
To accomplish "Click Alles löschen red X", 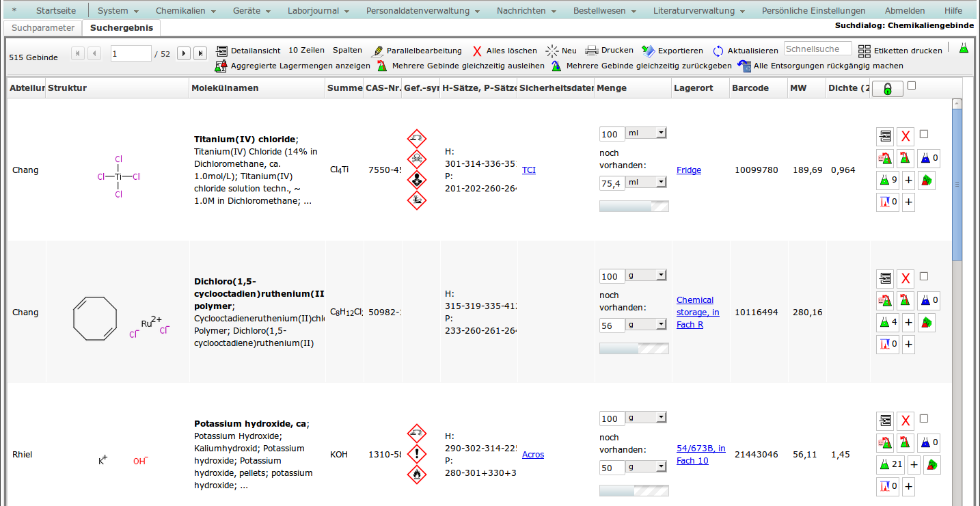I will pos(477,51).
